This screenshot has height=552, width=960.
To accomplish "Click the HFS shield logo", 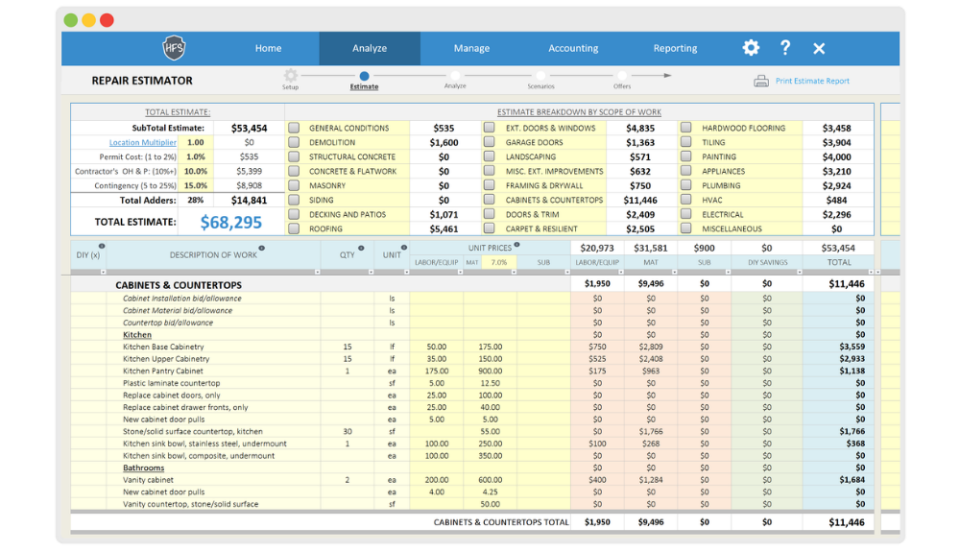I will [x=174, y=48].
